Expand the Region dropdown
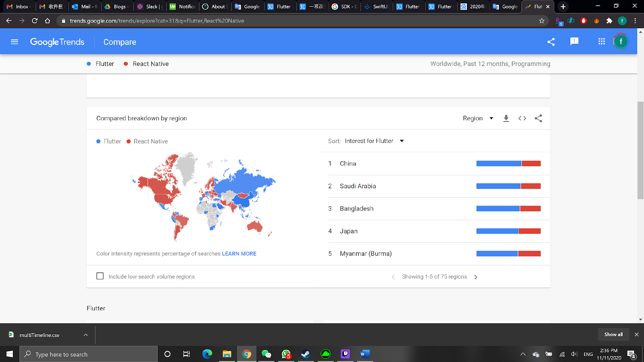This screenshot has height=362, width=644. tap(478, 118)
